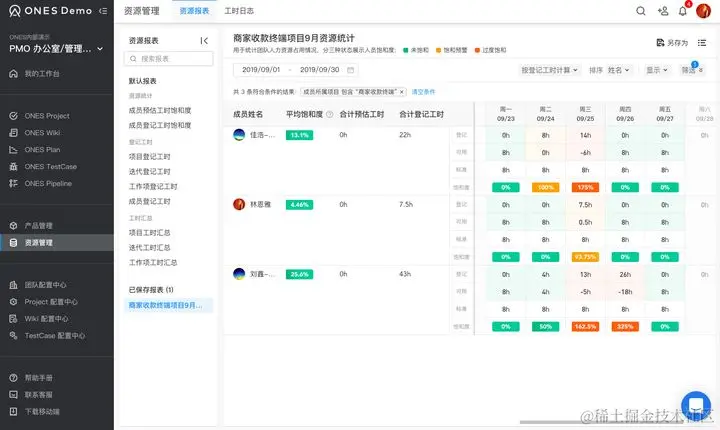720x430 pixels.
Task: Remove the 成员所属项目 filter tag
Action: tap(401, 92)
